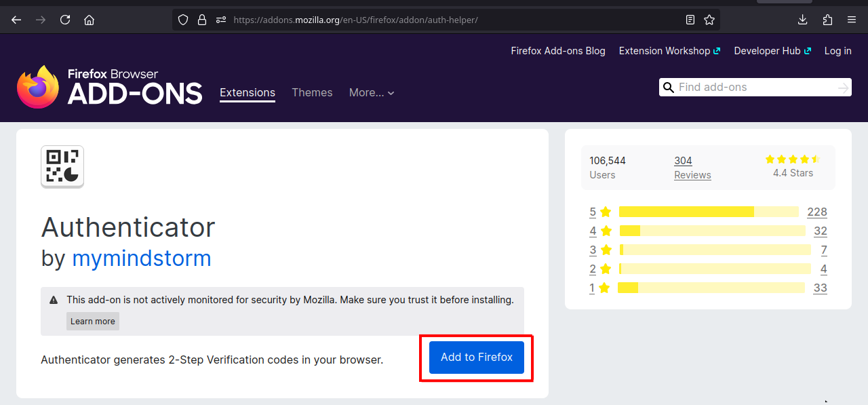This screenshot has width=868, height=405.
Task: Expand the More... dropdown menu
Action: [372, 92]
